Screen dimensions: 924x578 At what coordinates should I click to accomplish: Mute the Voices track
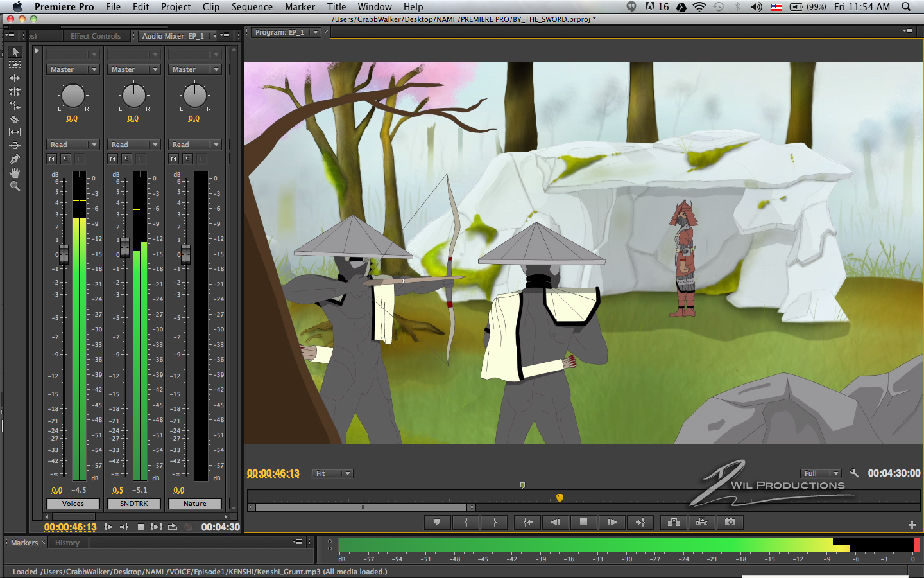(x=51, y=159)
